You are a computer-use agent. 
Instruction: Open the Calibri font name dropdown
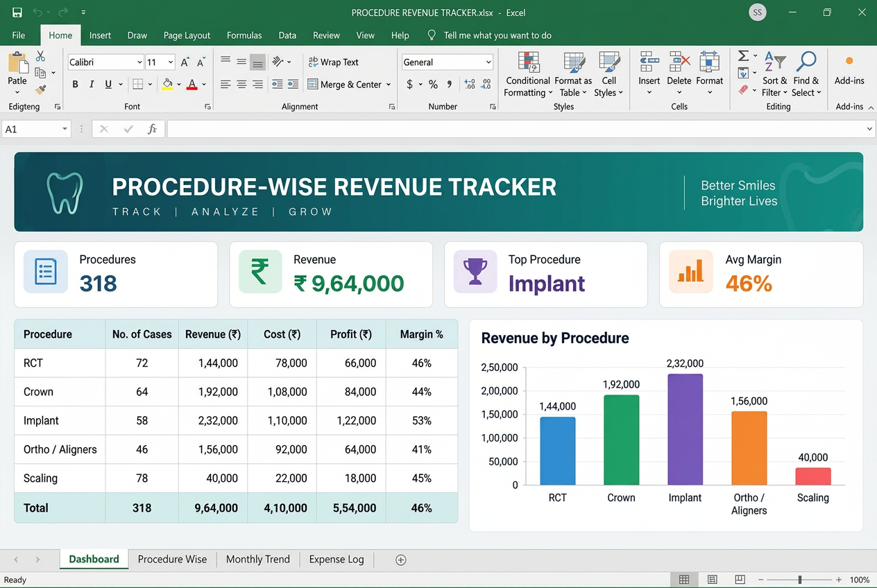tap(139, 62)
